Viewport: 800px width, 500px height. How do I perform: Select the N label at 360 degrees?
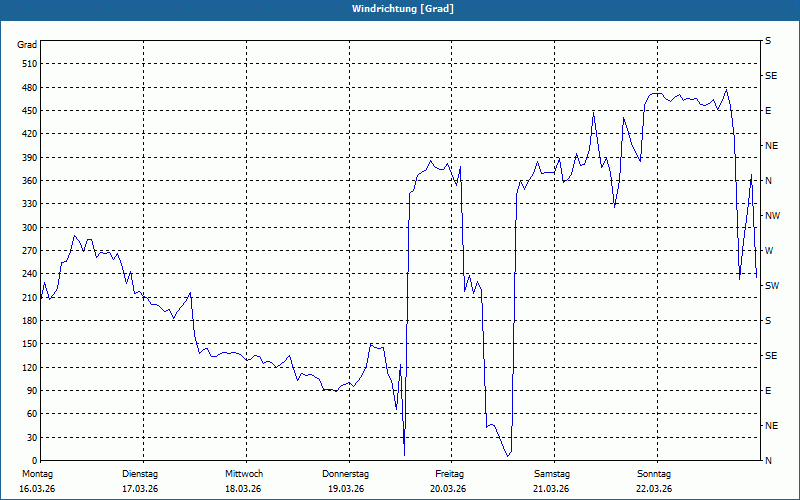click(769, 181)
